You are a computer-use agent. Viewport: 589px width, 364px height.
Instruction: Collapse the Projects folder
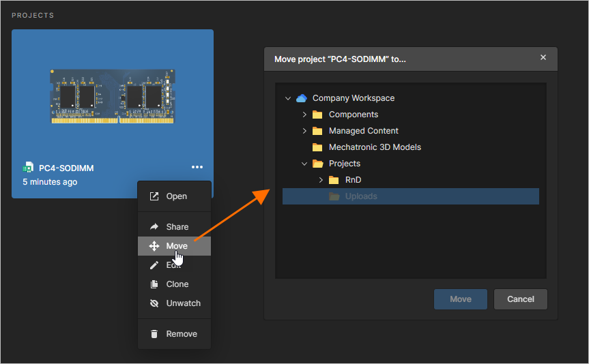pos(304,164)
